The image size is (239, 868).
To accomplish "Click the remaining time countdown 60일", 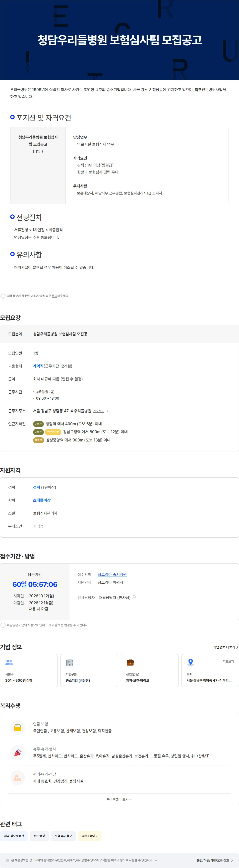I will pyautogui.click(x=35, y=585).
